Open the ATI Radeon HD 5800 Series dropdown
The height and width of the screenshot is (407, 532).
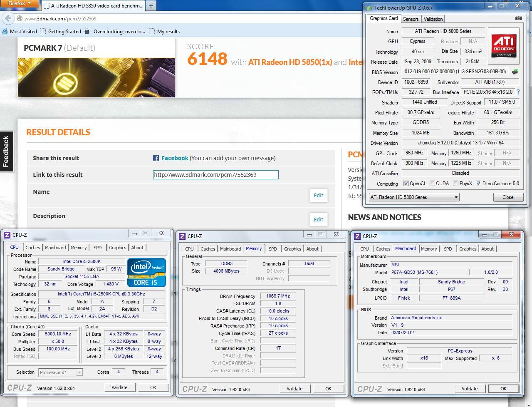(x=414, y=197)
